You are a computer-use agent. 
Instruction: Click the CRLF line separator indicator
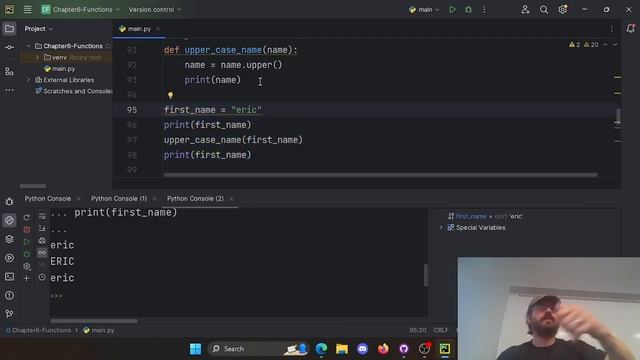pos(441,330)
